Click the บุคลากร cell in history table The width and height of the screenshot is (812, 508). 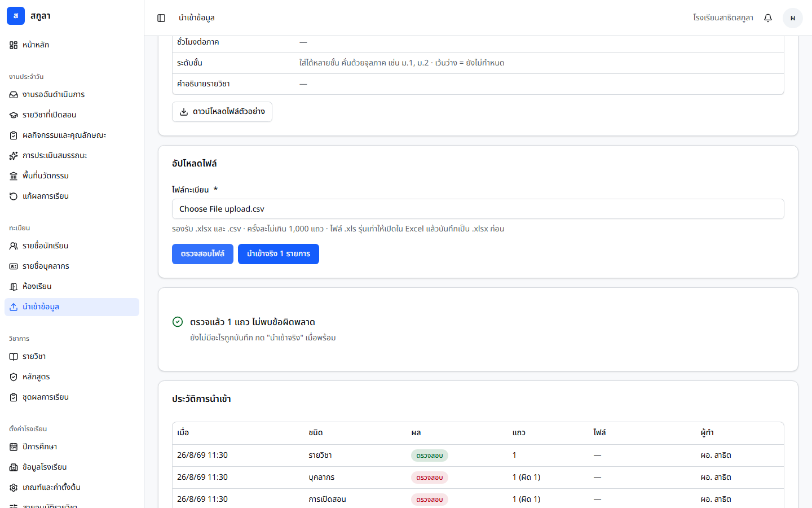pos(321,478)
